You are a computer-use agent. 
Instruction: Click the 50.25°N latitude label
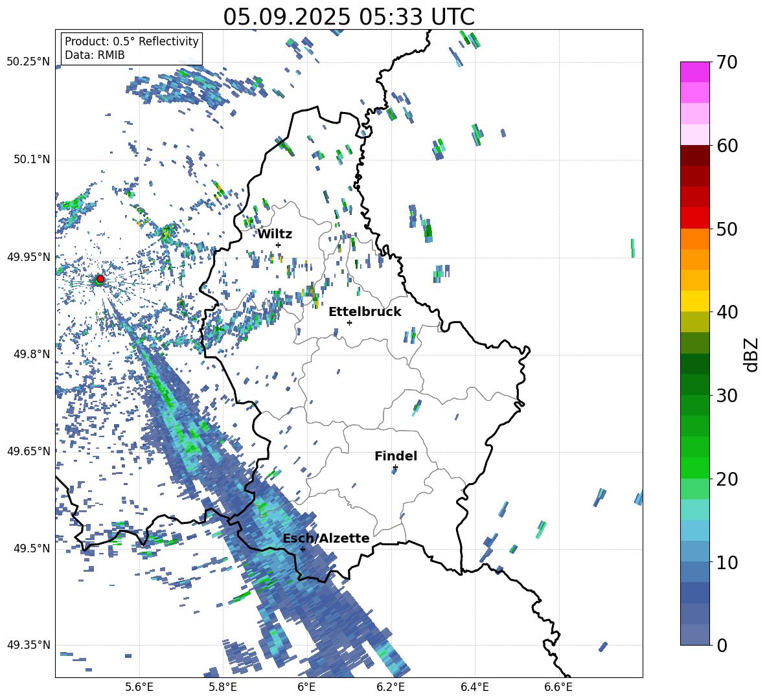click(x=29, y=62)
